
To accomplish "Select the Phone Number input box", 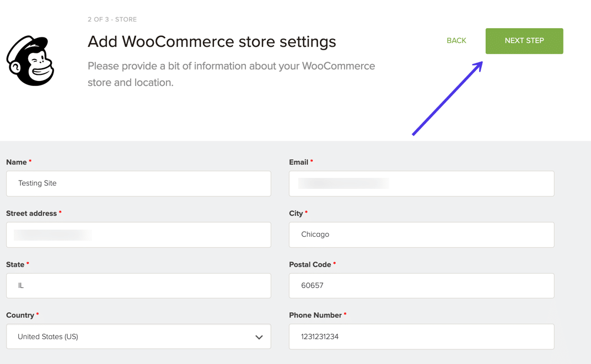I will 421,336.
